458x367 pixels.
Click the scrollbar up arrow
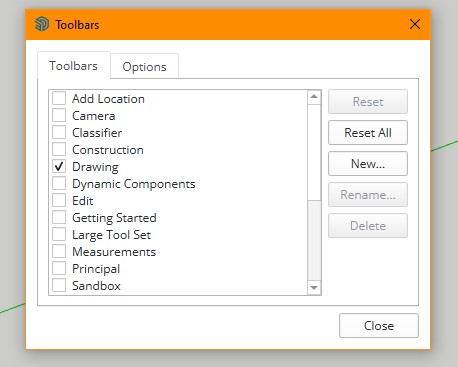pyautogui.click(x=314, y=97)
